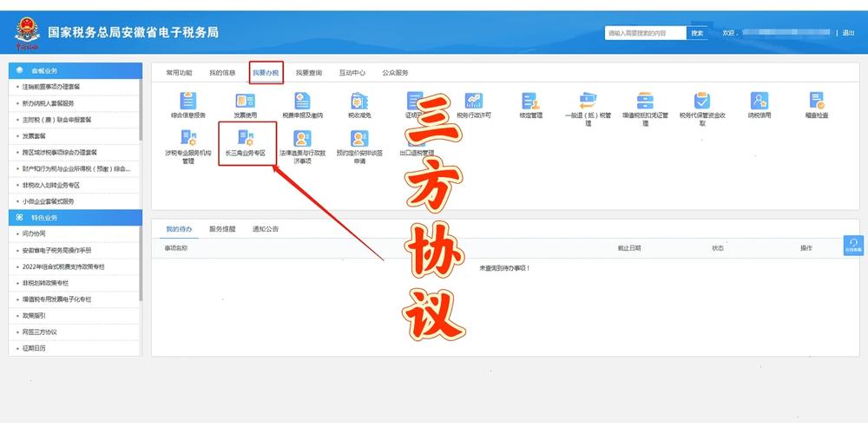Switch to 常用功能 tab
Viewport: 868px width, 434px height.
coord(180,73)
